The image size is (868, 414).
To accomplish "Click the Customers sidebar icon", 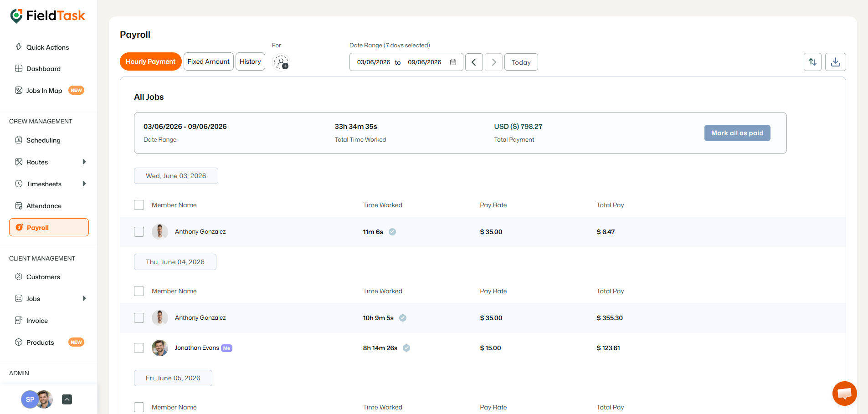I will 19,276.
